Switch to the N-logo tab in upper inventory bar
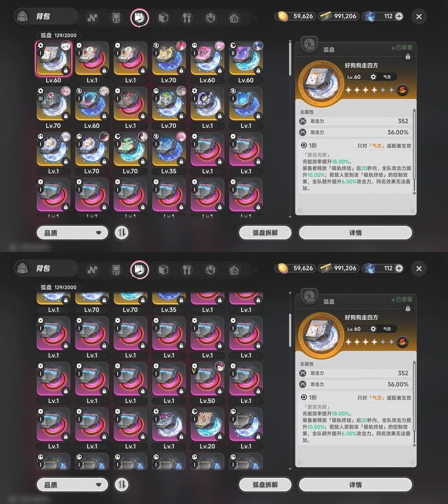Viewport: 448px width, 504px height. coord(92,18)
